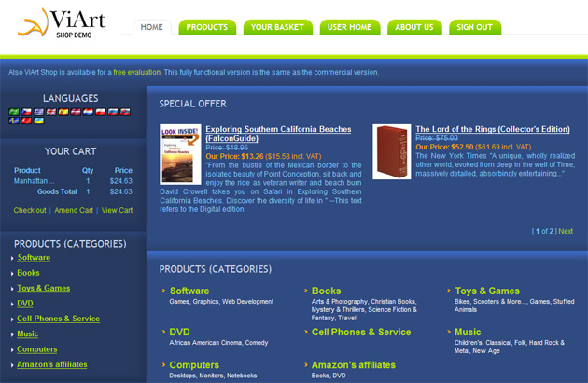Open the Lord of the Rings book thumbnail

tap(392, 151)
